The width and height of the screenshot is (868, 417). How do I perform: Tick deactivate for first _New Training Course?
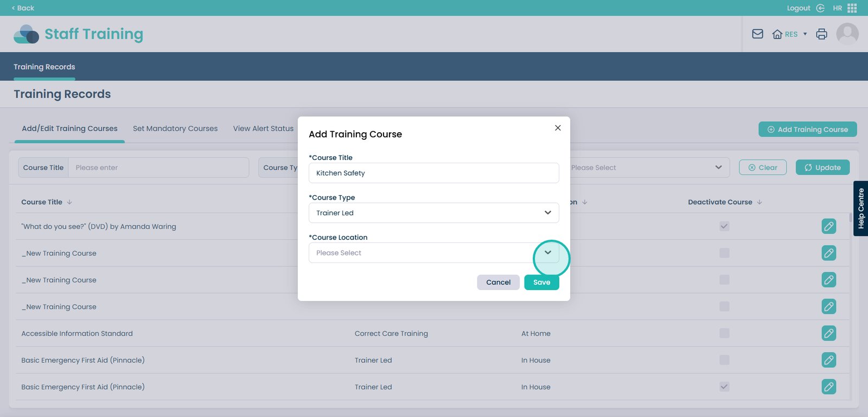pyautogui.click(x=724, y=253)
